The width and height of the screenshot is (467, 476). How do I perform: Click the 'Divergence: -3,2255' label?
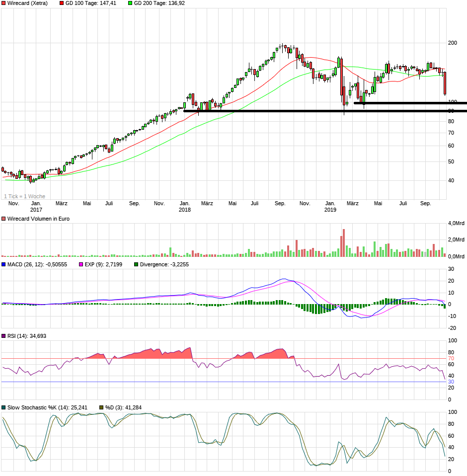pyautogui.click(x=164, y=264)
